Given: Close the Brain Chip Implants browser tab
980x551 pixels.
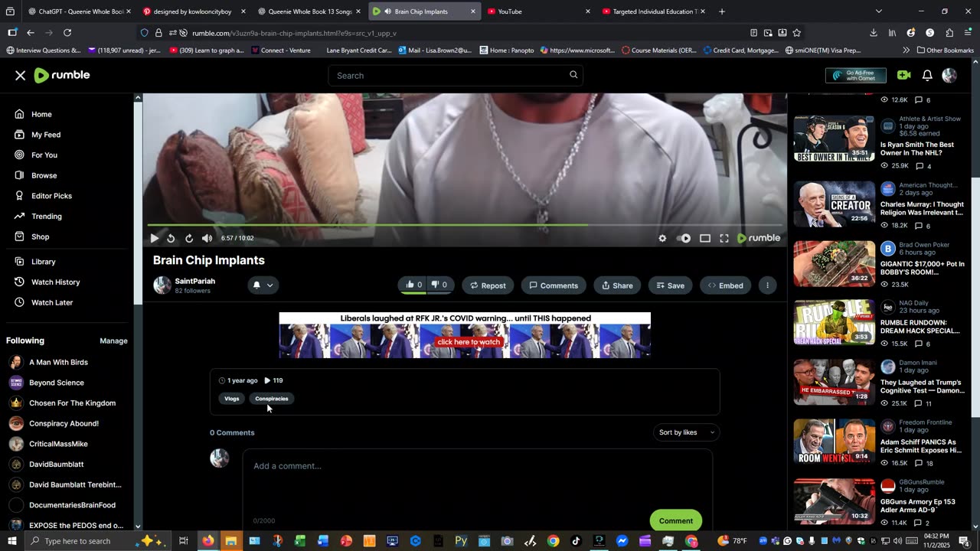Looking at the screenshot, I should 472,11.
